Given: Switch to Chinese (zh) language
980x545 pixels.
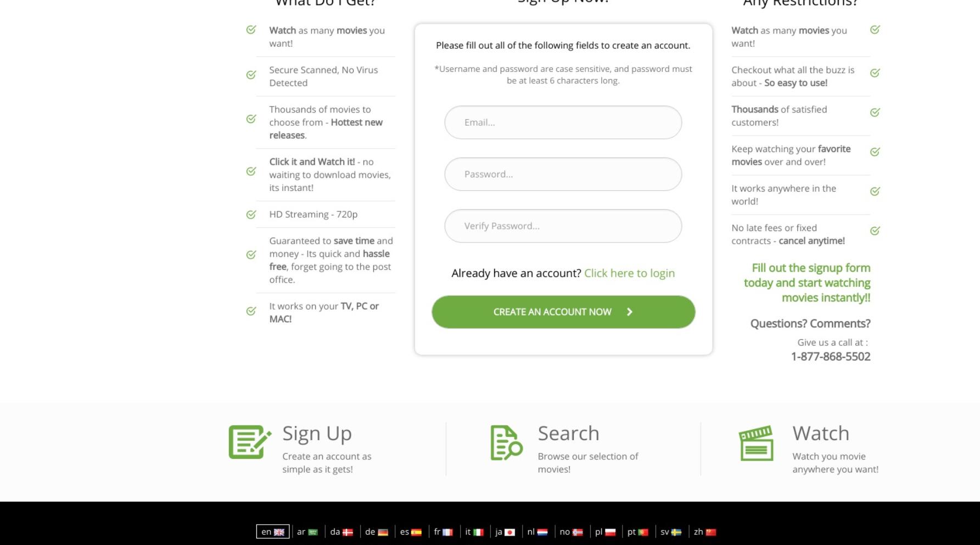Looking at the screenshot, I should [705, 532].
